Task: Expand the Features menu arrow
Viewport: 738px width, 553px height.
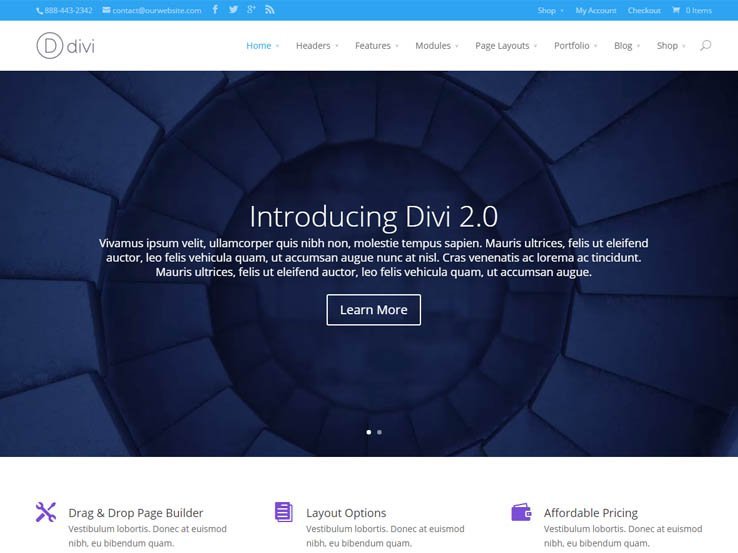Action: point(397,46)
